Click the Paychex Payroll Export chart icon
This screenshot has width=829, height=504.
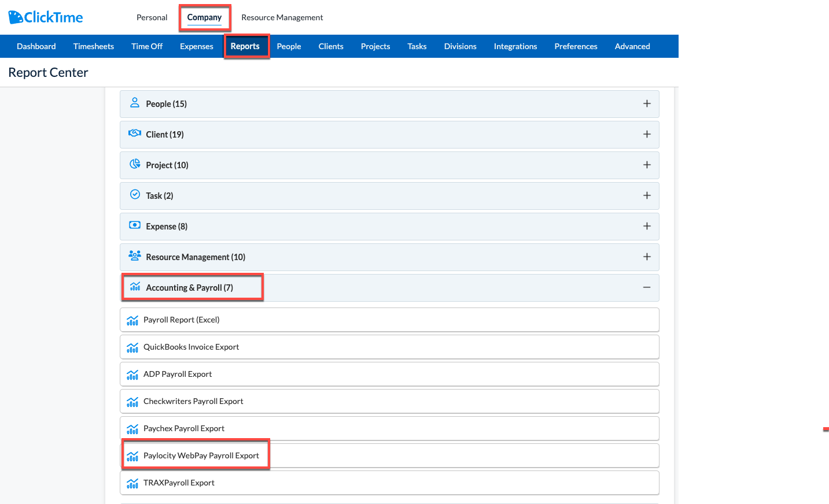pos(132,429)
